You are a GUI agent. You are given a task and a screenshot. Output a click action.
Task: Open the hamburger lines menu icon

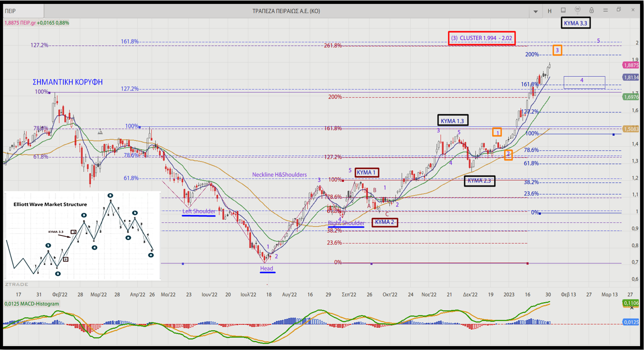coord(605,10)
